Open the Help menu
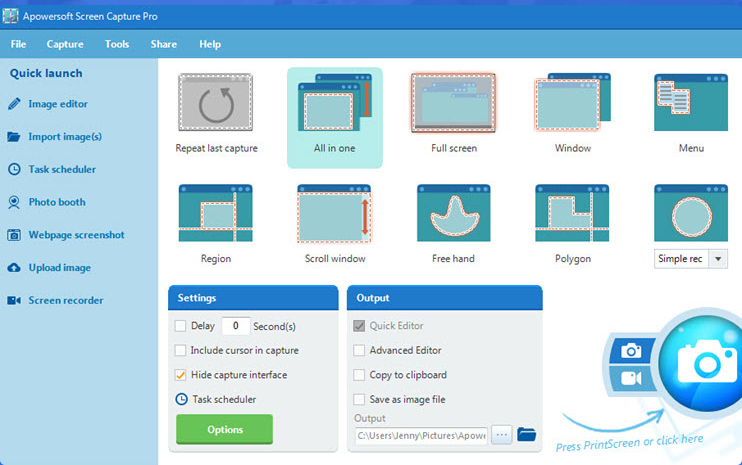Image resolution: width=742 pixels, height=465 pixels. [x=210, y=44]
